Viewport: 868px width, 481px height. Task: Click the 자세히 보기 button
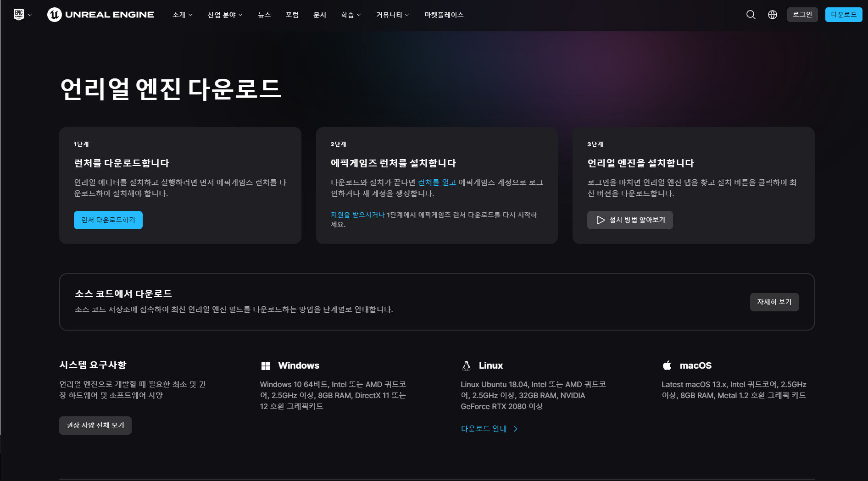[774, 302]
